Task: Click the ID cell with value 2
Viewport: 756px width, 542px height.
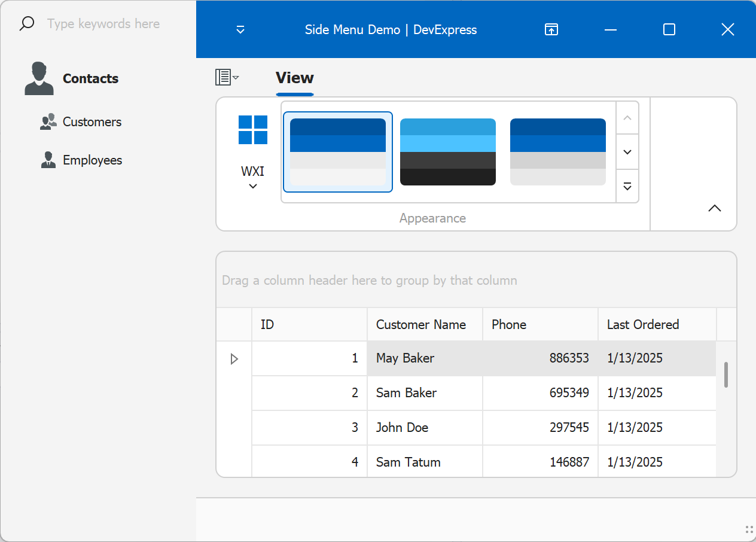Action: [x=310, y=393]
